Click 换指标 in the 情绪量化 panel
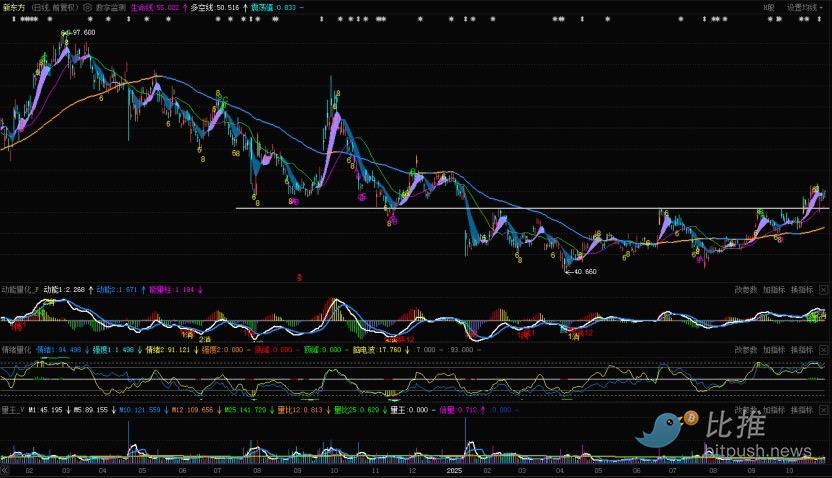Viewport: 832px width, 478px height. (802, 350)
